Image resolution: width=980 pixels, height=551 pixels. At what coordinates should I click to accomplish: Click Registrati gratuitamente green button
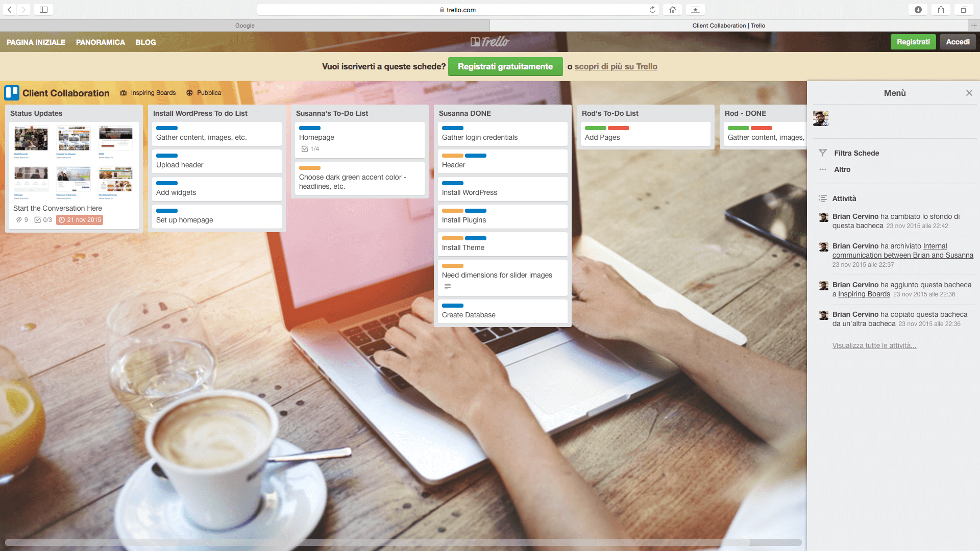click(x=505, y=67)
